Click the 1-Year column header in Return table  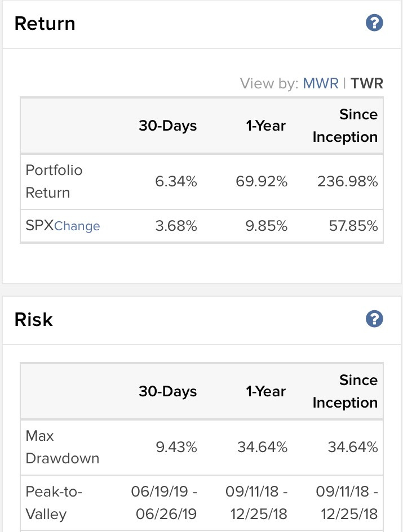pos(265,126)
